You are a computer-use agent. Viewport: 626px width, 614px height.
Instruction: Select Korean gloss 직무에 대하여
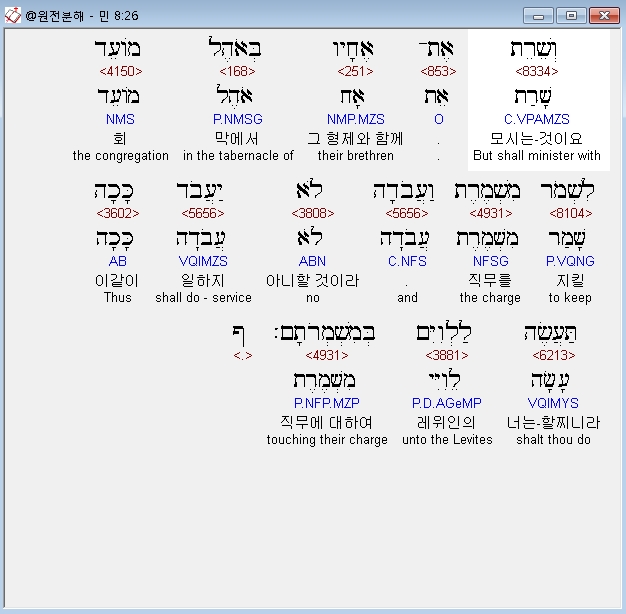(326, 422)
